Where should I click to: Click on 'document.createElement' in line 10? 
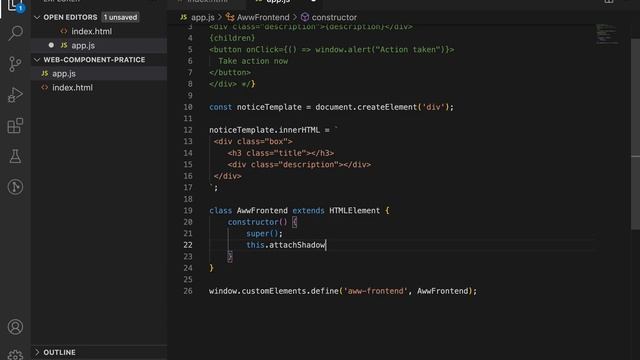click(366, 107)
